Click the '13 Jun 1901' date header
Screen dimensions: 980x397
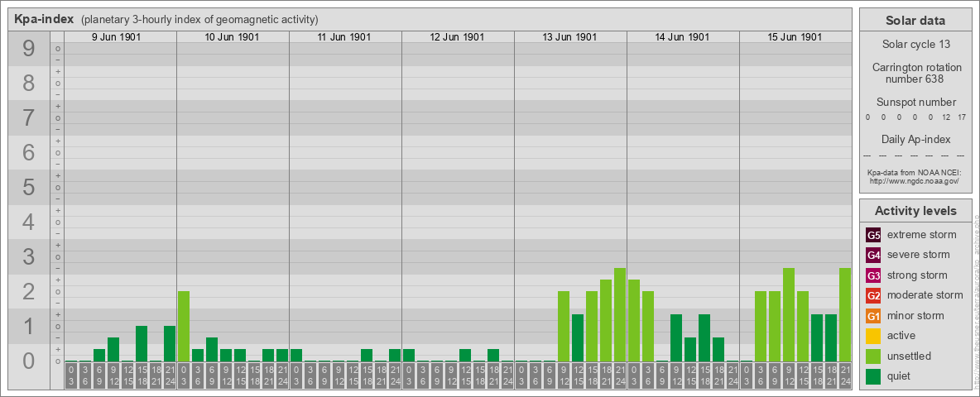[569, 37]
